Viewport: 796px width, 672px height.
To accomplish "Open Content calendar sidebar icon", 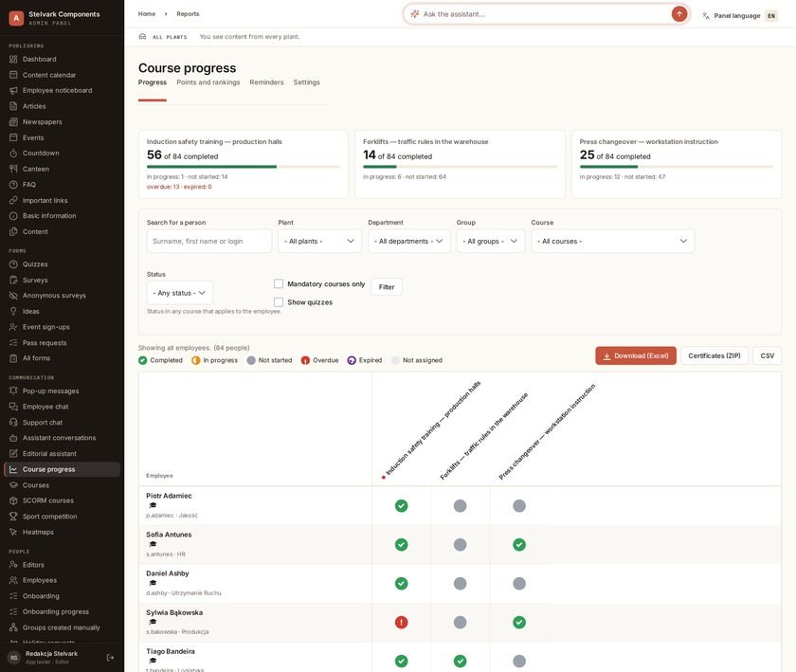I will point(13,75).
